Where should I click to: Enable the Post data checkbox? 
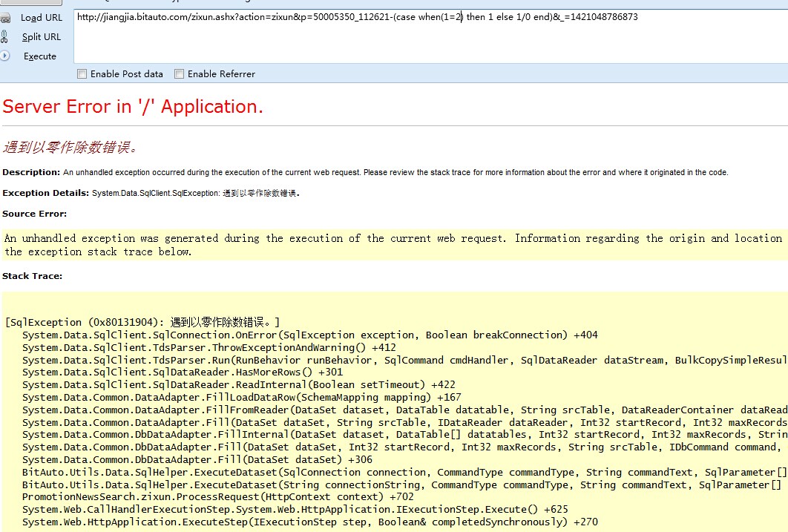pos(82,74)
